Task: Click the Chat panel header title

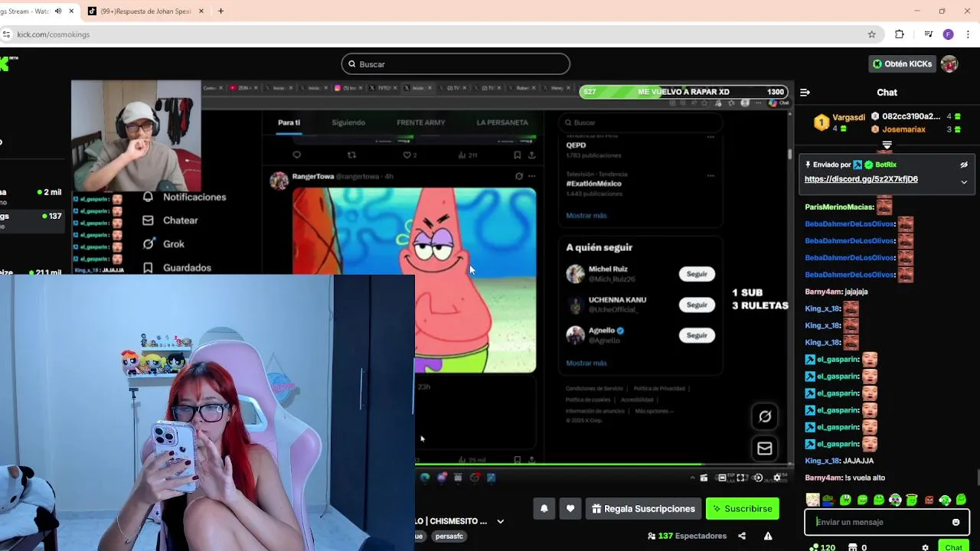Action: (x=887, y=92)
